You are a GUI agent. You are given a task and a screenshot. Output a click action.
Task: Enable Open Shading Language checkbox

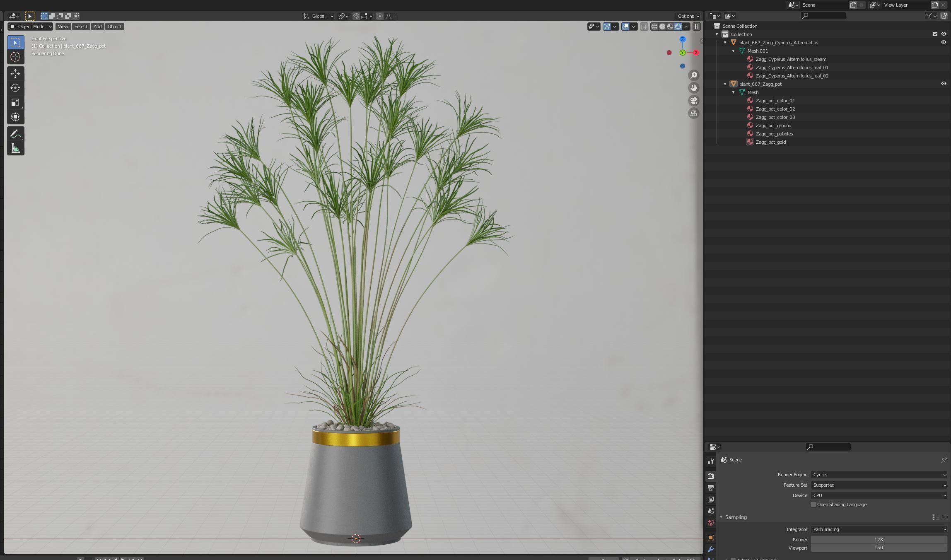tap(813, 504)
